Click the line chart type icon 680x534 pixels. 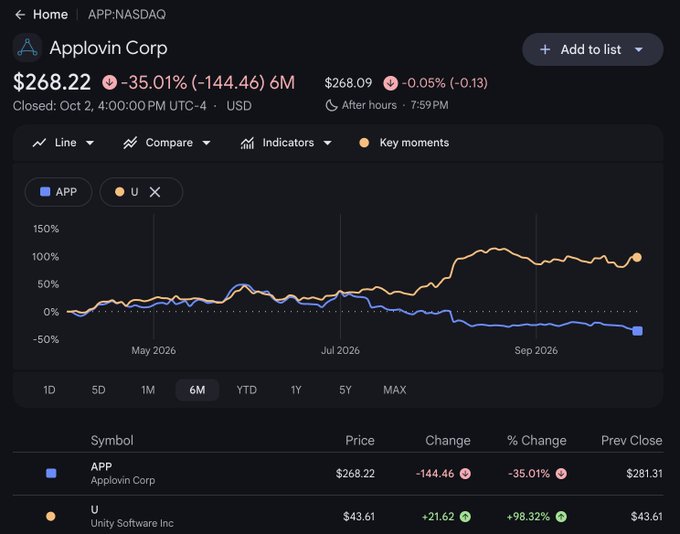pos(39,143)
